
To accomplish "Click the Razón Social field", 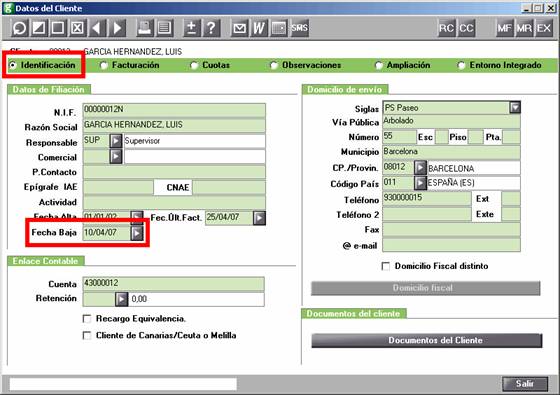I will tap(174, 125).
